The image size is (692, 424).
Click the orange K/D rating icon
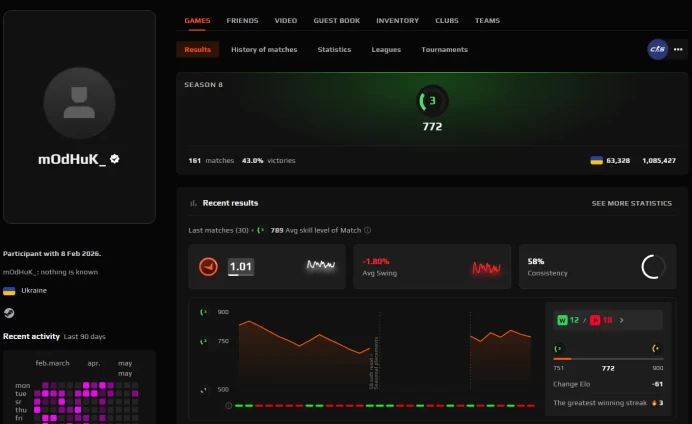coord(208,266)
